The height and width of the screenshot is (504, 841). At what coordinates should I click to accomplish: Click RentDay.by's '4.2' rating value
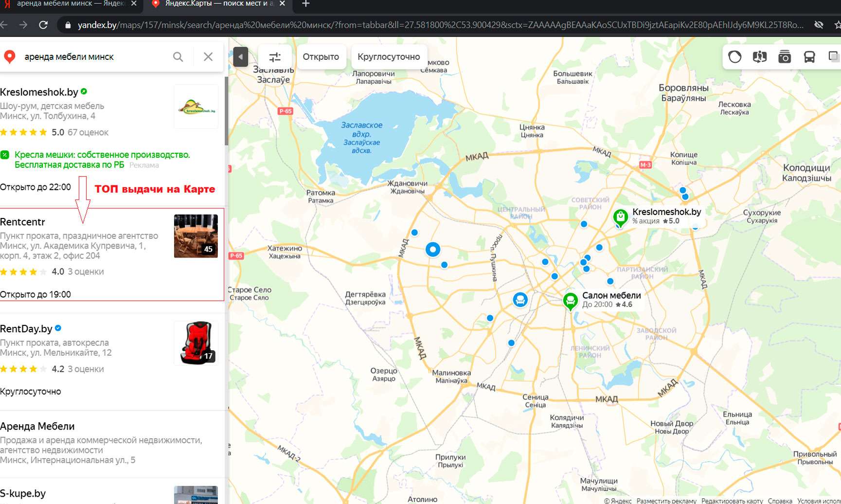coord(58,369)
